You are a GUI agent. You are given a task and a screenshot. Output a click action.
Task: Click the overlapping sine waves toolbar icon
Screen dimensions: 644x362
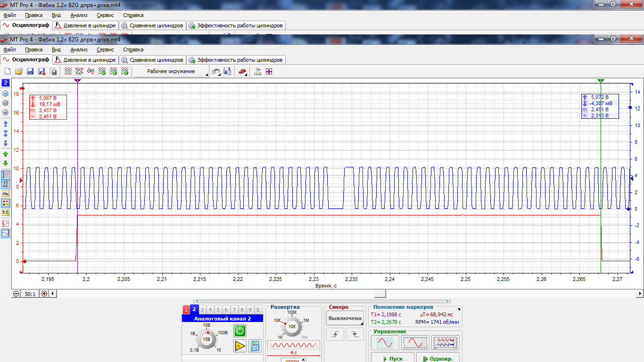(91, 72)
